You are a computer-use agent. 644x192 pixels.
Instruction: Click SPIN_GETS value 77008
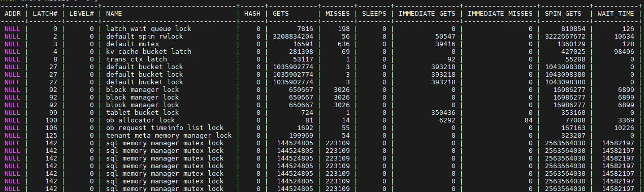[575, 120]
